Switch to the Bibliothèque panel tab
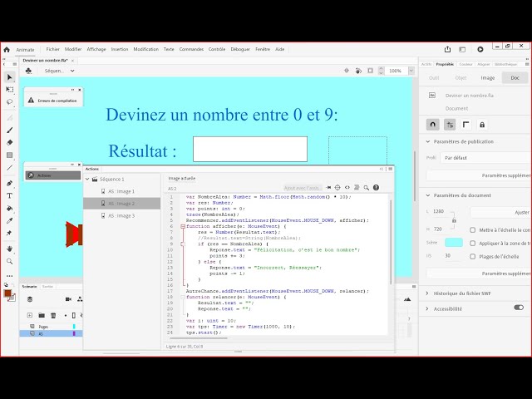This screenshot has height=399, width=532. click(505, 64)
